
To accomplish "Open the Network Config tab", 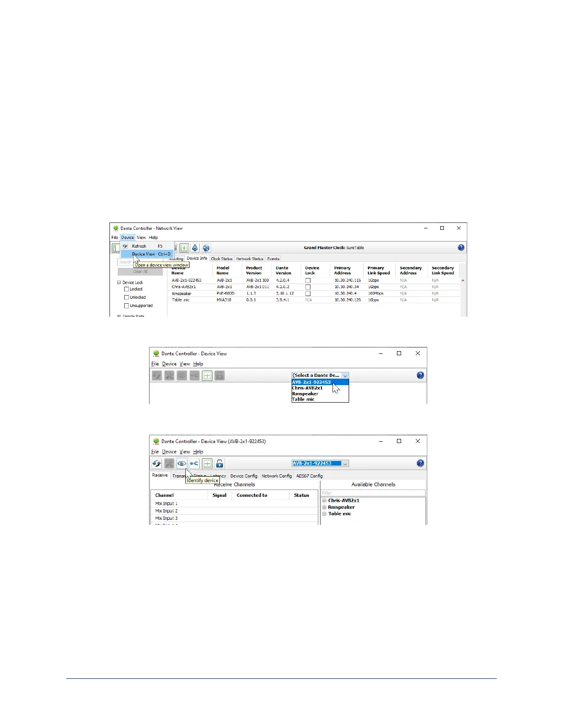I will tap(277, 476).
